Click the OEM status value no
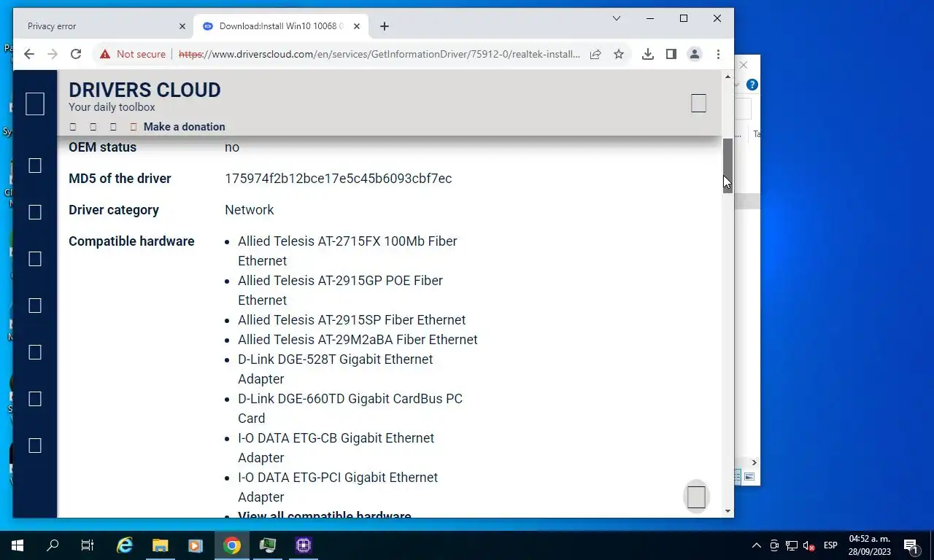Viewport: 934px width, 560px height. (x=232, y=147)
